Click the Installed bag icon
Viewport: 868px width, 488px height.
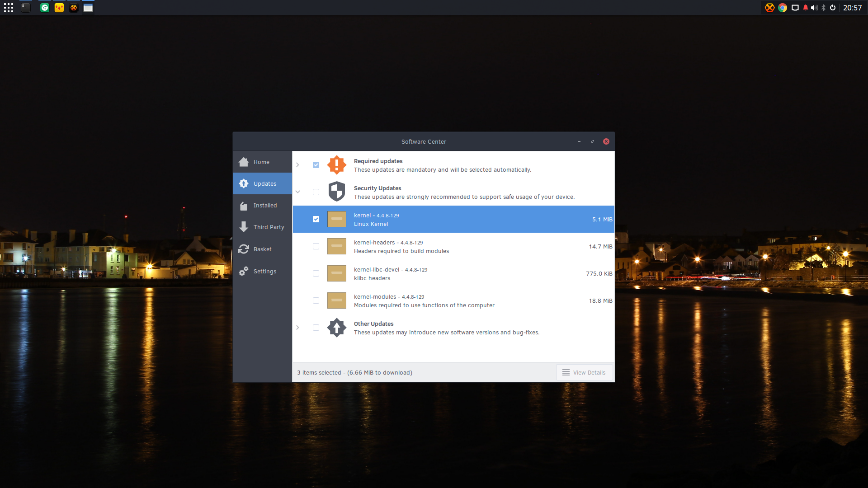(x=244, y=206)
